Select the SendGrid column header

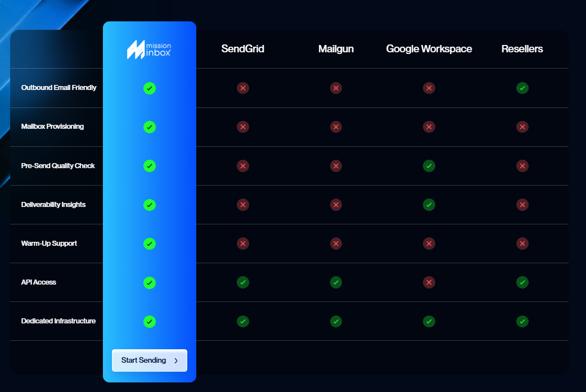click(243, 48)
